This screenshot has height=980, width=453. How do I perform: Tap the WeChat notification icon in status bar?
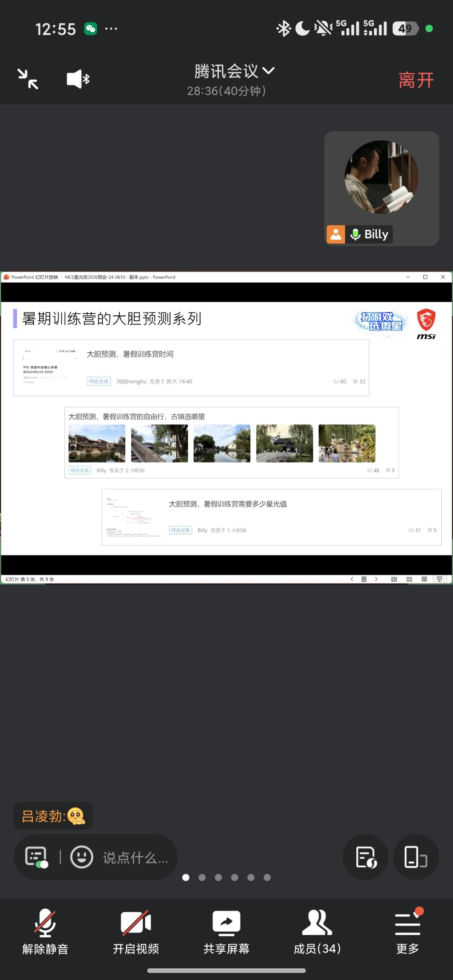91,29
